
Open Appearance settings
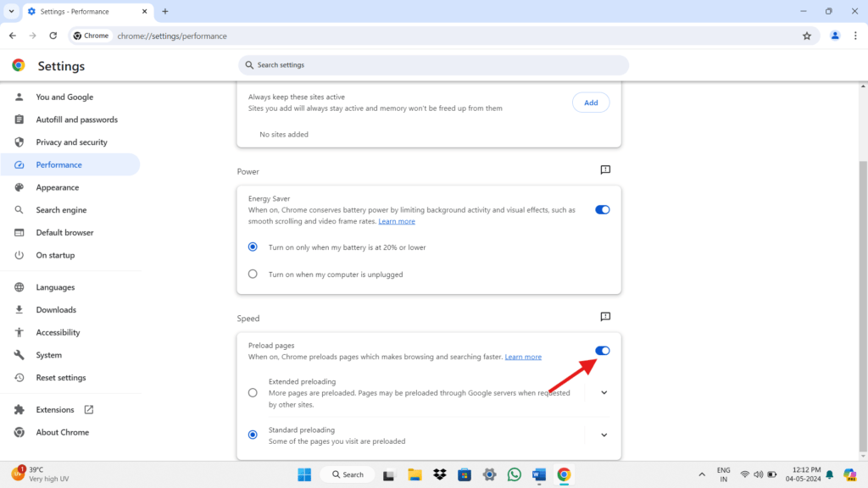pyautogui.click(x=70, y=187)
